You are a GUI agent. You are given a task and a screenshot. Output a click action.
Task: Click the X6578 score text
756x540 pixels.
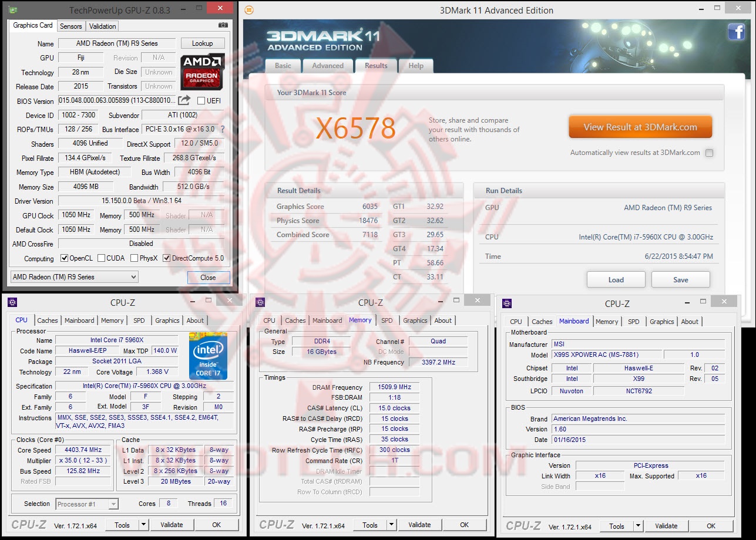coord(355,128)
